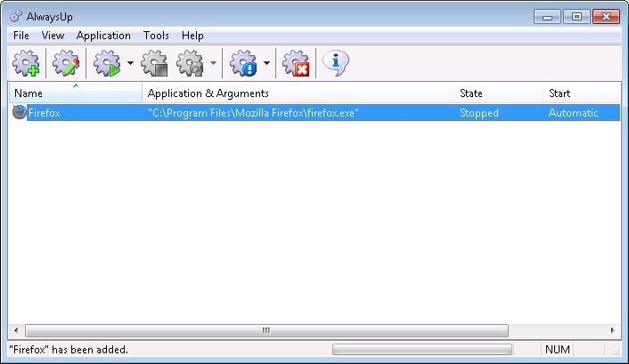Click the Stop application gear icon

154,63
